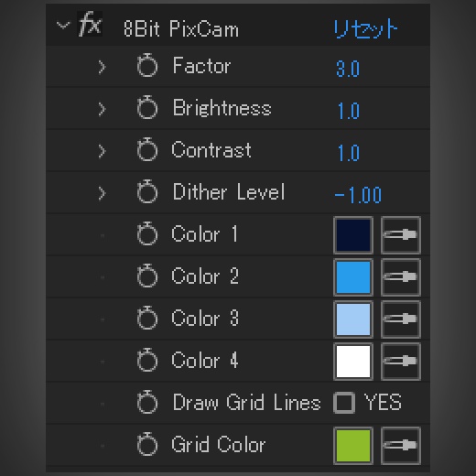Image resolution: width=476 pixels, height=476 pixels.
Task: Expand the Factor property
Action: pyautogui.click(x=102, y=67)
